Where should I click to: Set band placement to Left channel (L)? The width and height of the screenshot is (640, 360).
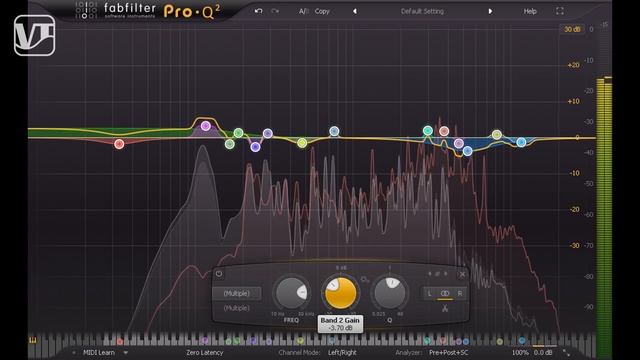(x=429, y=293)
